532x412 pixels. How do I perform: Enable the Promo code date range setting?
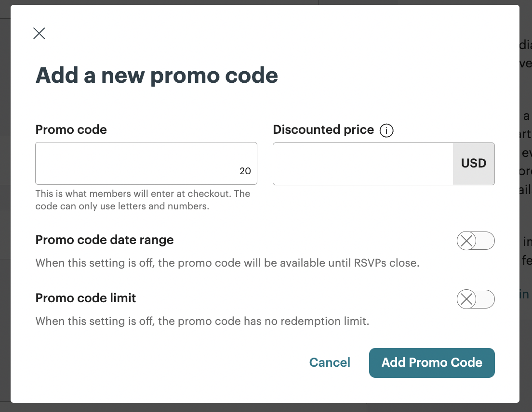click(x=476, y=241)
